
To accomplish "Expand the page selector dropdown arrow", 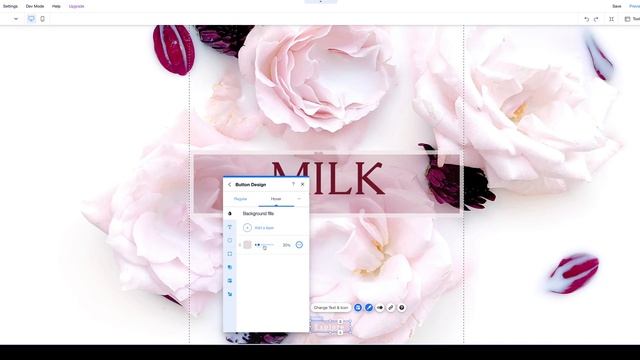I will pyautogui.click(x=16, y=19).
